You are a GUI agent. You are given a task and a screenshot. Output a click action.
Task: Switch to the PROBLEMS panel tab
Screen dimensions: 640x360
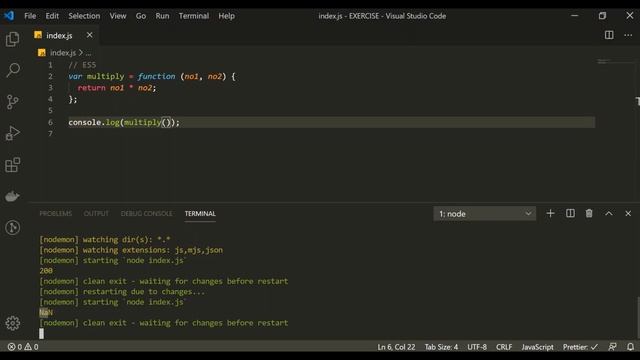pyautogui.click(x=56, y=213)
